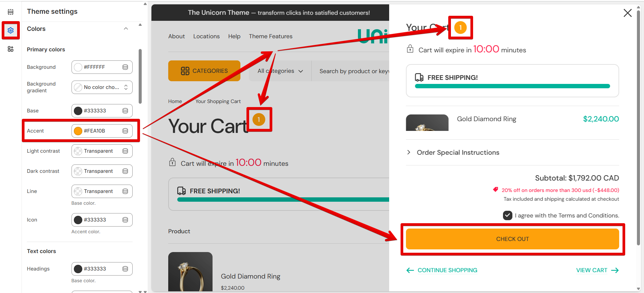
Task: Click dynamic source icon for Background color
Action: click(125, 67)
